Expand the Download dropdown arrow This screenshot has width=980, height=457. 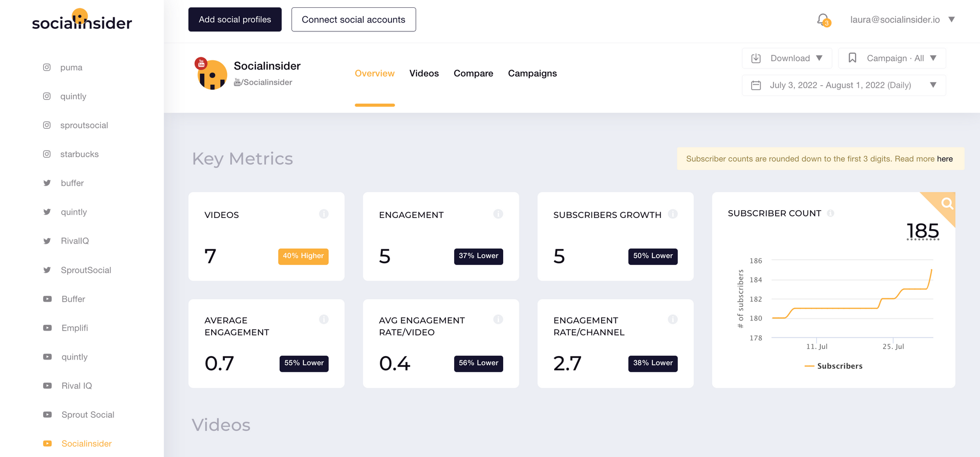(819, 58)
